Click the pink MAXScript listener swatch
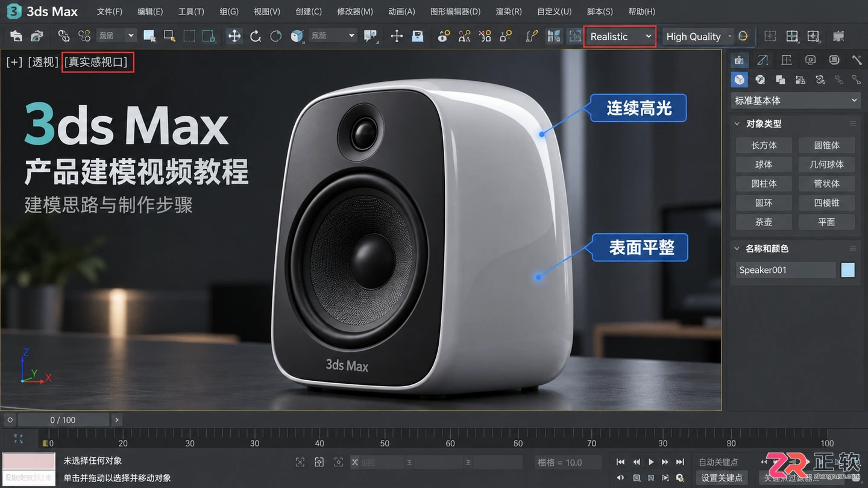 coord(29,462)
